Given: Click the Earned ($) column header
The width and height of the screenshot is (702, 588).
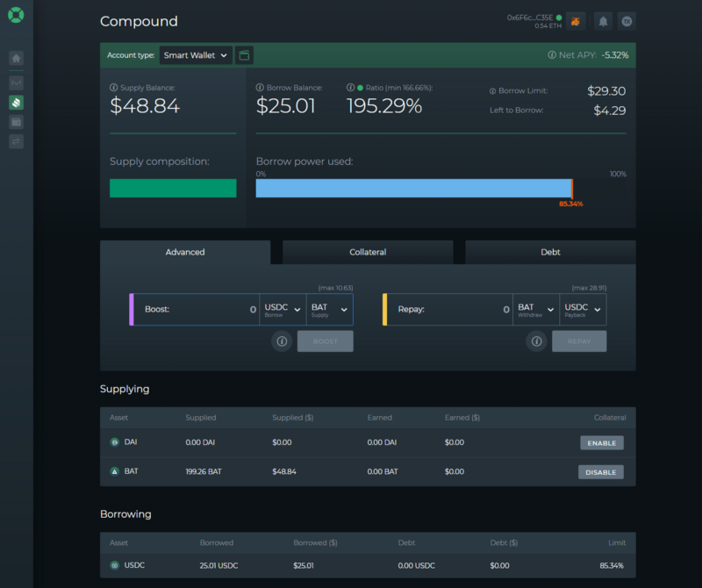Looking at the screenshot, I should 462,418.
